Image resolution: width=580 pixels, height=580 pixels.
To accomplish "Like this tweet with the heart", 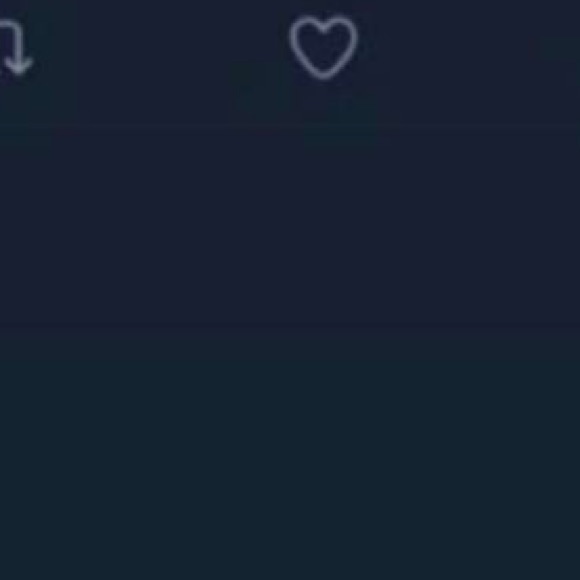I will [324, 48].
